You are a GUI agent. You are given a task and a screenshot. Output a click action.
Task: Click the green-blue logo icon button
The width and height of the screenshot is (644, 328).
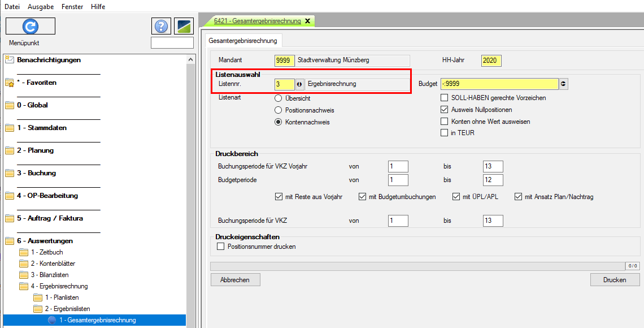(x=184, y=26)
